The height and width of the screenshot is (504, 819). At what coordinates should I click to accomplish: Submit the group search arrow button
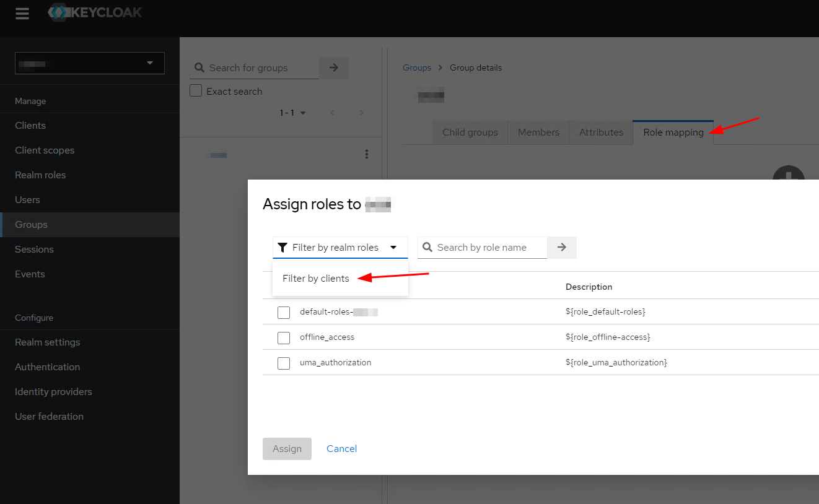point(334,68)
